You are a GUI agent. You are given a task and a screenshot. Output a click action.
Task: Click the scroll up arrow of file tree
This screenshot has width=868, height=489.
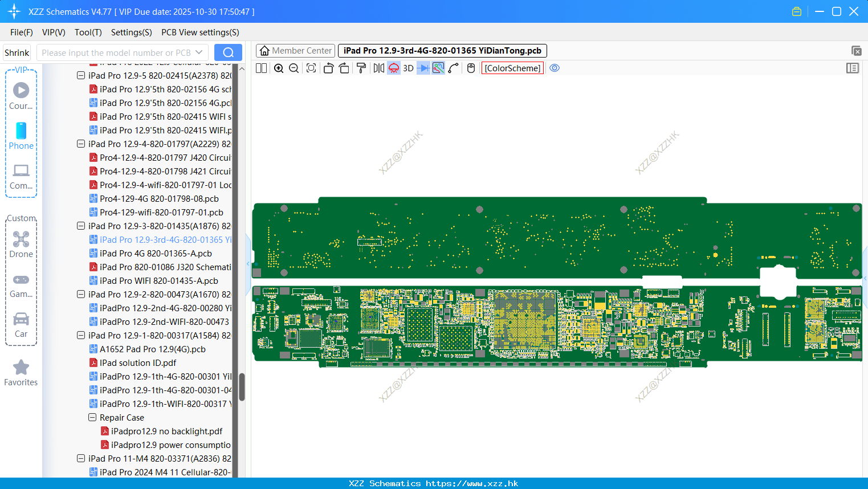click(242, 68)
